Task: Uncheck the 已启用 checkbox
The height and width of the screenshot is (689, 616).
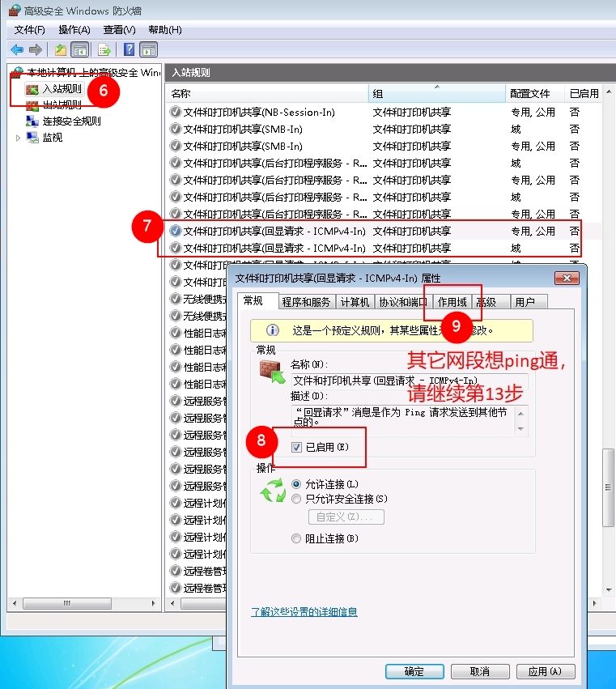Action: 297,447
